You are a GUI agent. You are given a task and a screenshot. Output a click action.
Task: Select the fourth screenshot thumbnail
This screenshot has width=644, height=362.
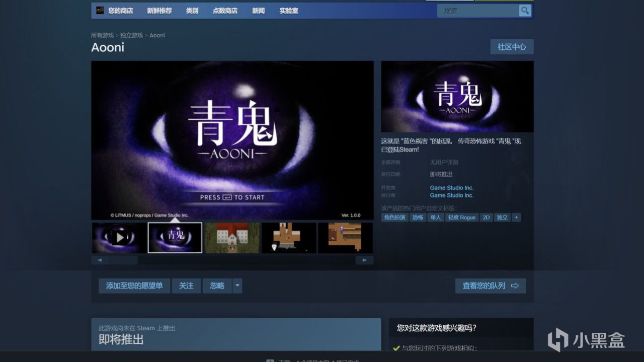click(x=289, y=238)
